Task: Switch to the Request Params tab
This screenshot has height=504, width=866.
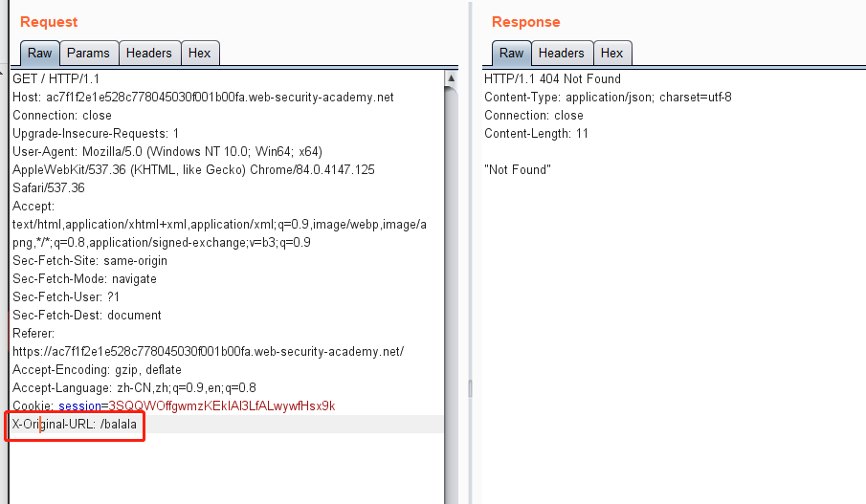Action: [x=88, y=53]
